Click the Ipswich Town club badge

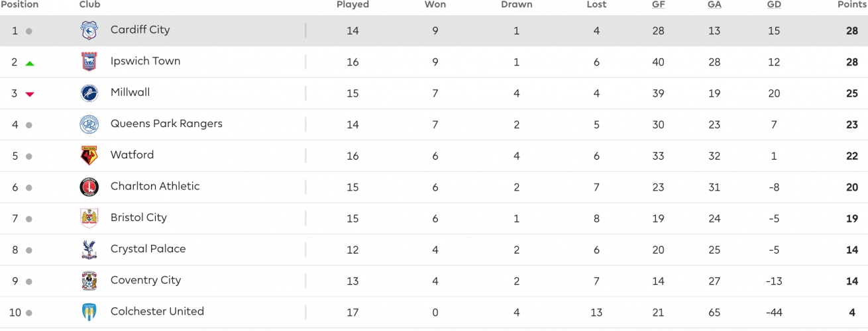click(x=89, y=62)
